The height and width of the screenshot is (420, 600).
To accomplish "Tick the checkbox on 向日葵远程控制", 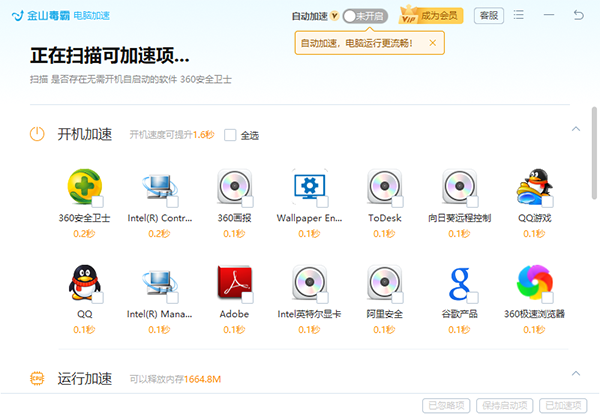I will (x=473, y=202).
